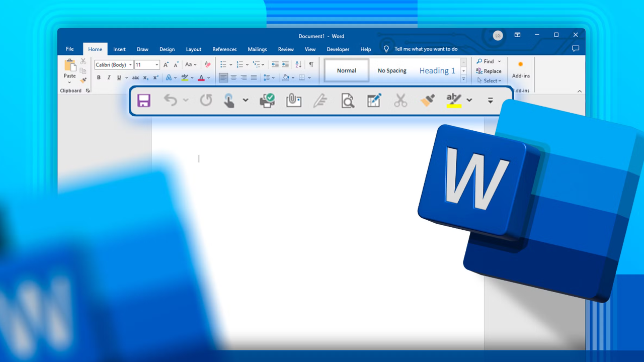Increase font size with the grow font icon

(166, 65)
